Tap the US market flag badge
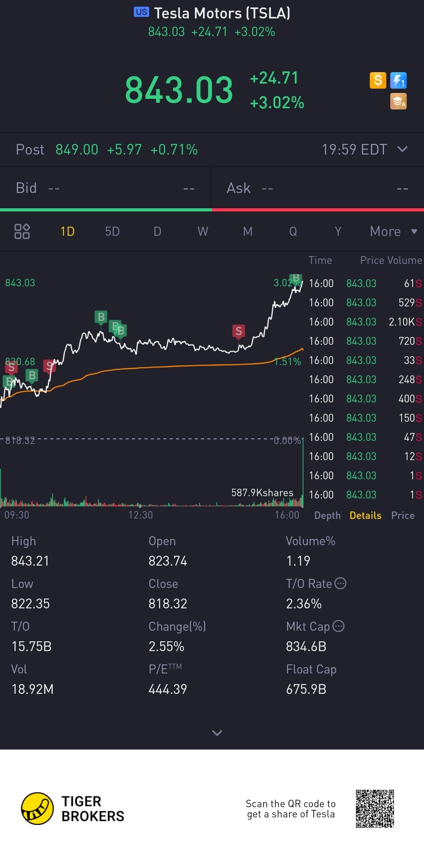 [141, 12]
